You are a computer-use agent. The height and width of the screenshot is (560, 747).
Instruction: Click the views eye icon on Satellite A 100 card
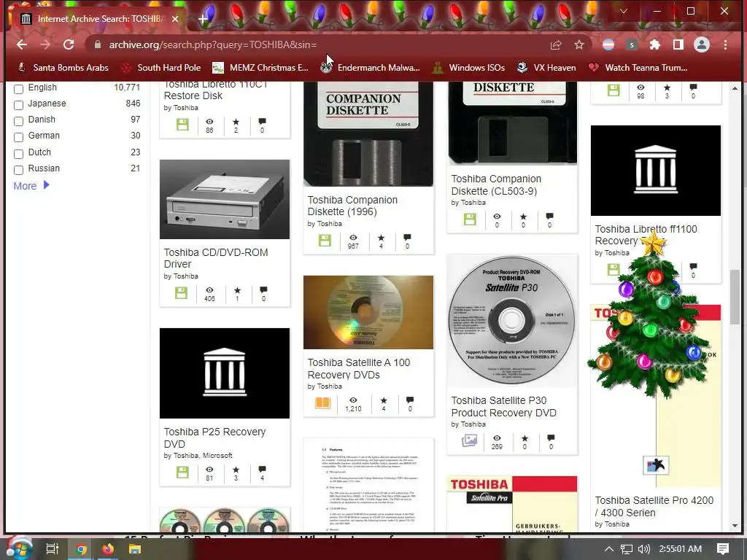353,400
